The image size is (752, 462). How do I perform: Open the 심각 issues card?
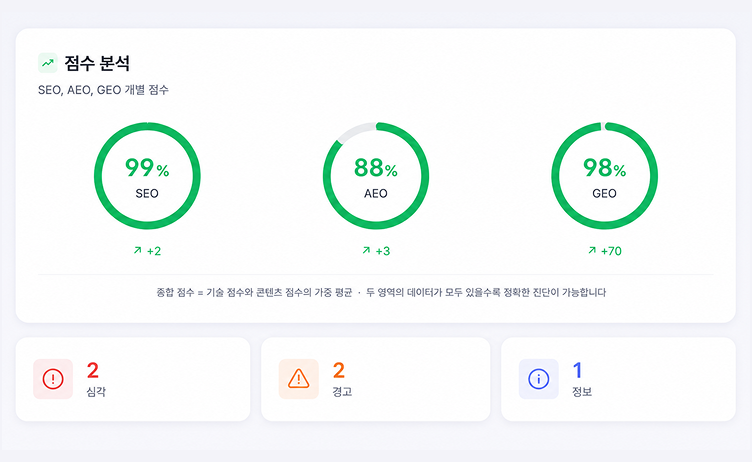pyautogui.click(x=133, y=379)
